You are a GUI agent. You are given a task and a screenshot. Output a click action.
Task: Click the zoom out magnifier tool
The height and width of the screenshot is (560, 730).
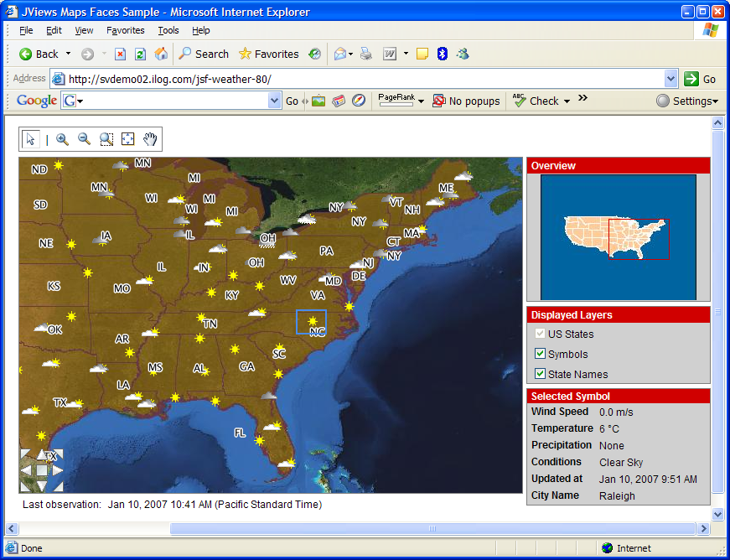[84, 139]
